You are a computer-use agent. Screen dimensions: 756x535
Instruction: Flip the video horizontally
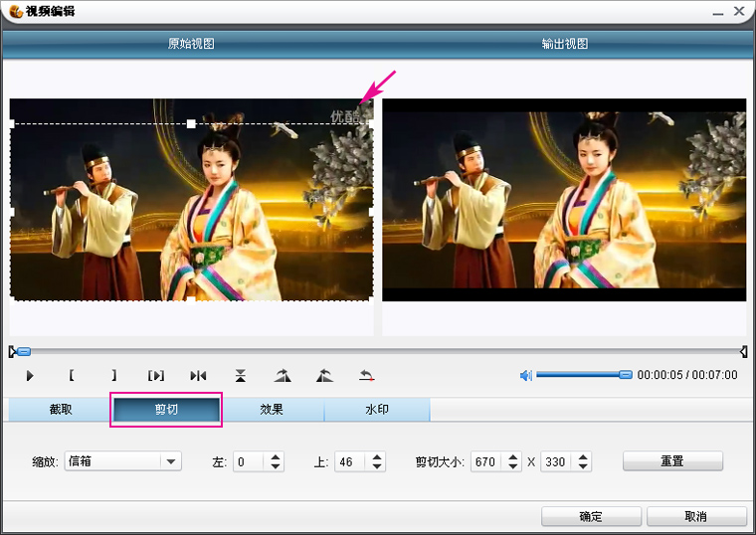tap(198, 376)
